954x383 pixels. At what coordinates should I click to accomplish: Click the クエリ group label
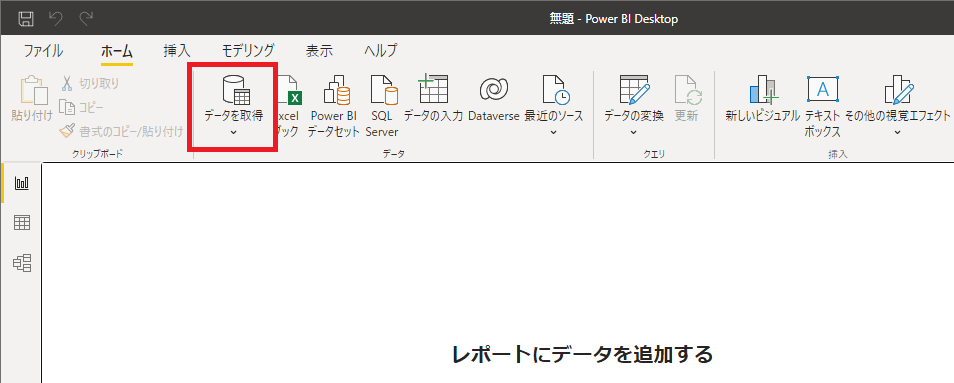(654, 154)
